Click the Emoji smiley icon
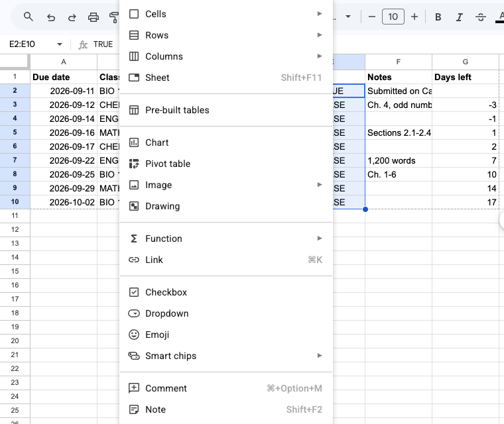Viewport: 504px width, 424px height. coord(134,335)
